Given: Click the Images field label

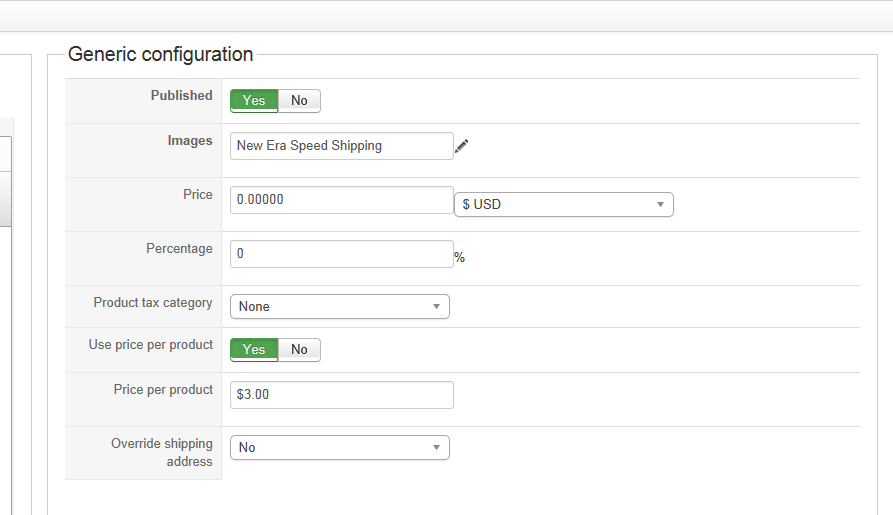Looking at the screenshot, I should pos(190,141).
